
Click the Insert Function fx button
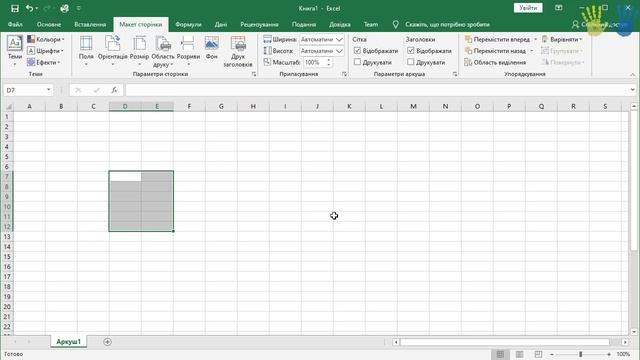pyautogui.click(x=114, y=90)
